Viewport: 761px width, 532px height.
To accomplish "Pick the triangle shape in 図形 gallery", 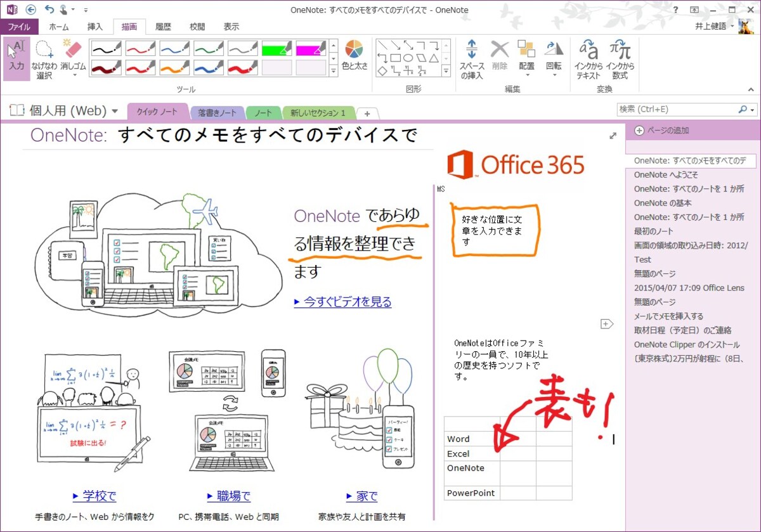I will (433, 58).
